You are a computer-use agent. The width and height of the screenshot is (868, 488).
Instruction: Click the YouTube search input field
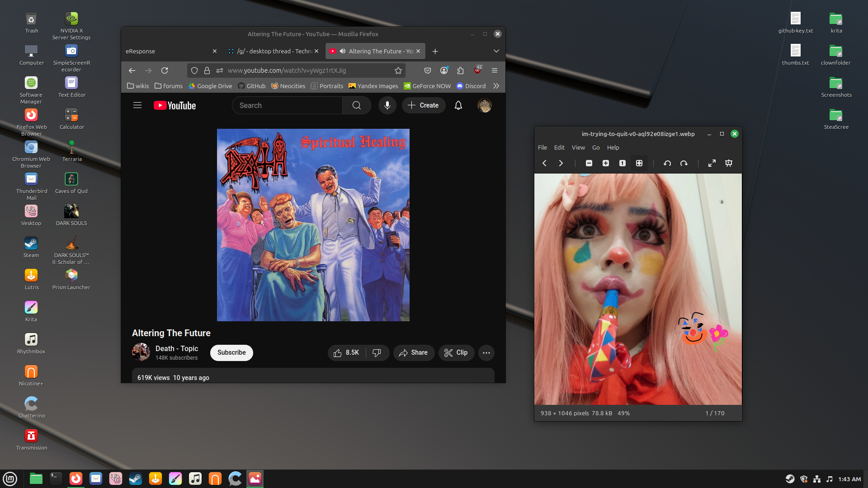coord(288,105)
